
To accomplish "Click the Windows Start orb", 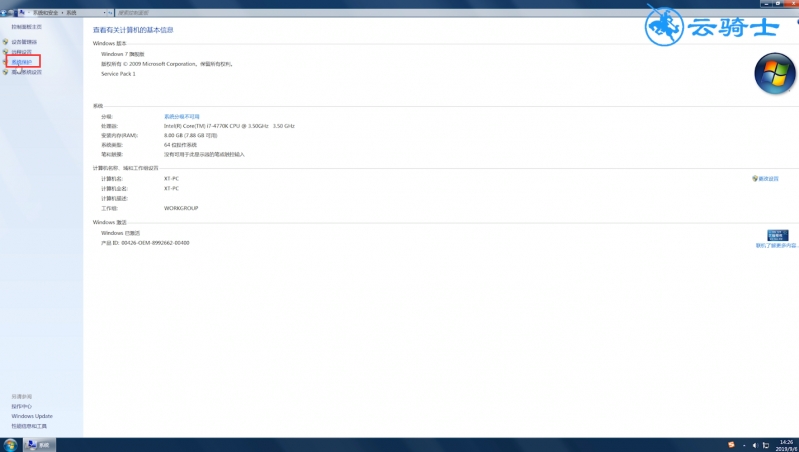I will click(x=10, y=445).
